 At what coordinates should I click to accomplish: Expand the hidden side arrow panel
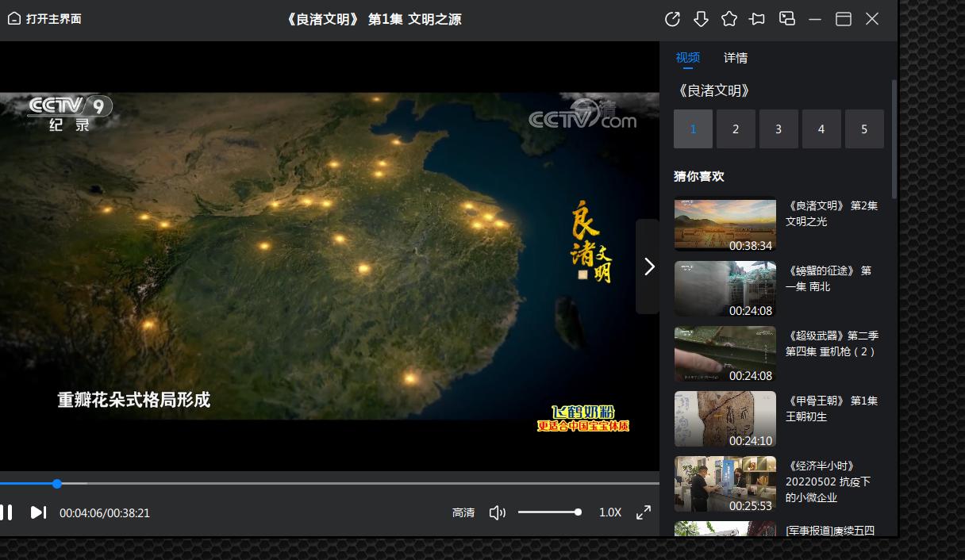pyautogui.click(x=648, y=267)
